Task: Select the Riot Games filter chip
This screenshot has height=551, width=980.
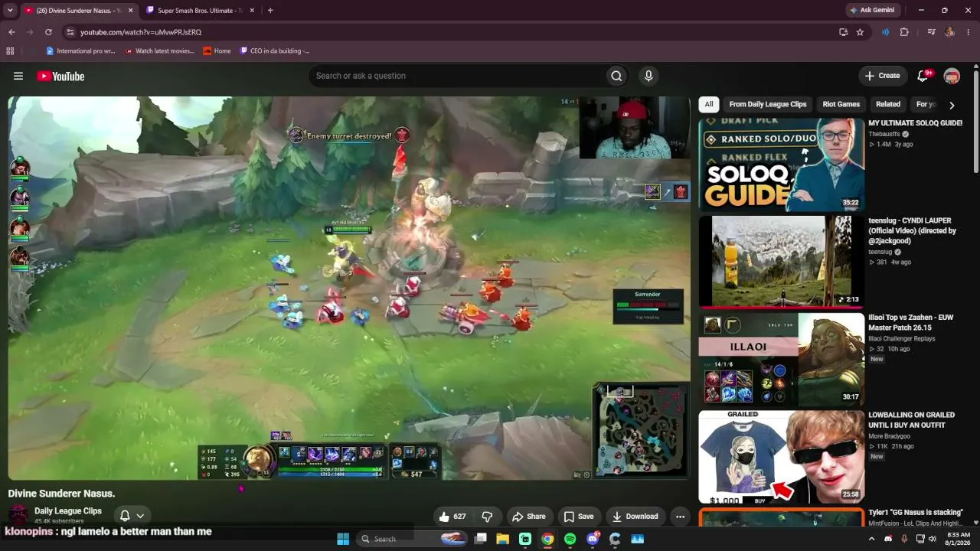Action: (x=841, y=104)
